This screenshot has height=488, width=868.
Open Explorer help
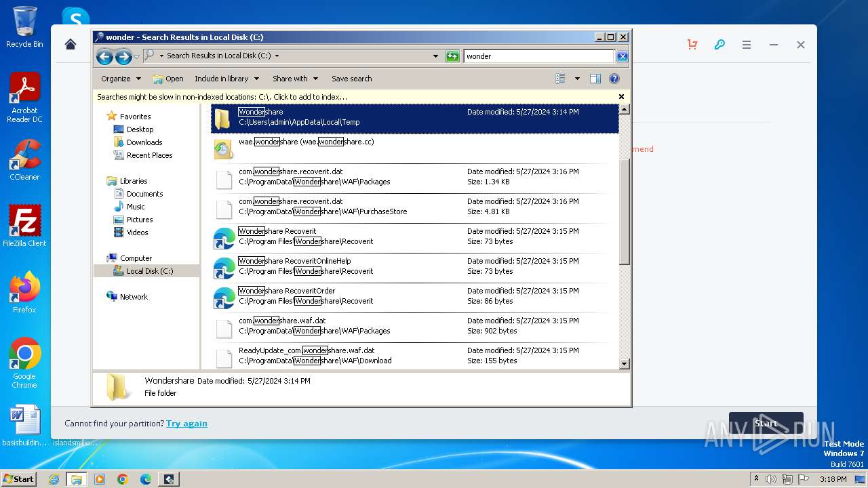tap(614, 79)
